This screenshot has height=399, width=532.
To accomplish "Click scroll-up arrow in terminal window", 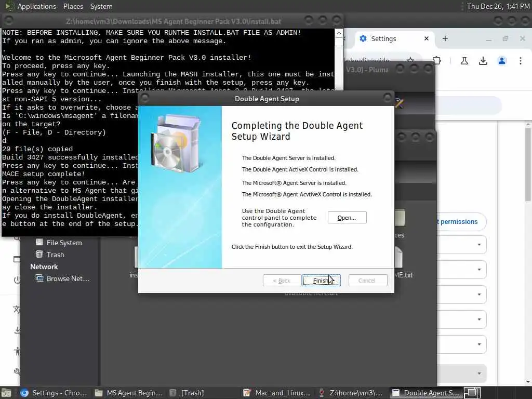I will pos(339,33).
